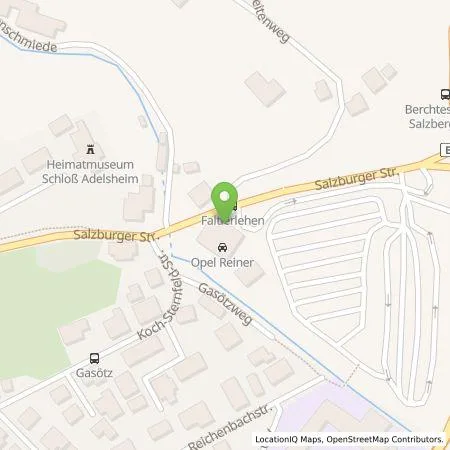The width and height of the screenshot is (450, 450).
Task: Click the Koch-Sternfeld-Str. street label
Action: click(x=161, y=296)
